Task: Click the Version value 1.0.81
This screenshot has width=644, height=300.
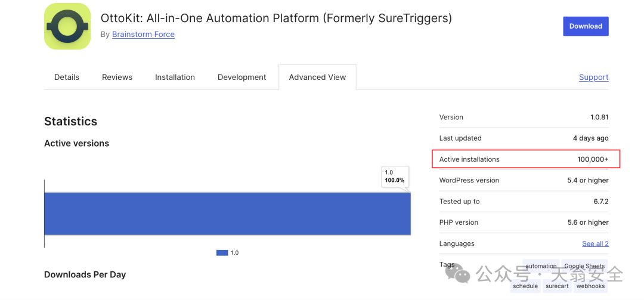Action: [599, 117]
